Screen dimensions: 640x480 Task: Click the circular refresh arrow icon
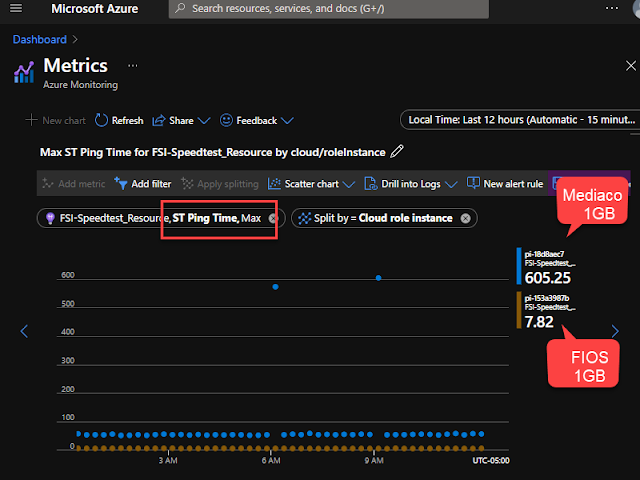tap(101, 120)
